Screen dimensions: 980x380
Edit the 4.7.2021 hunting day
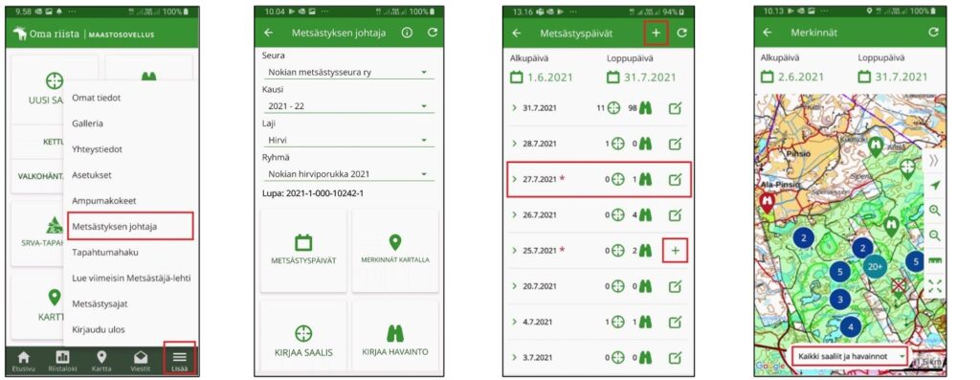[675, 323]
